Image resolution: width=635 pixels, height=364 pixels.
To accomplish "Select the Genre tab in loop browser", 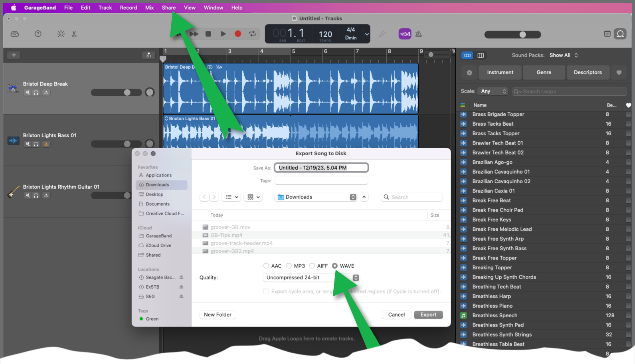I will [544, 72].
